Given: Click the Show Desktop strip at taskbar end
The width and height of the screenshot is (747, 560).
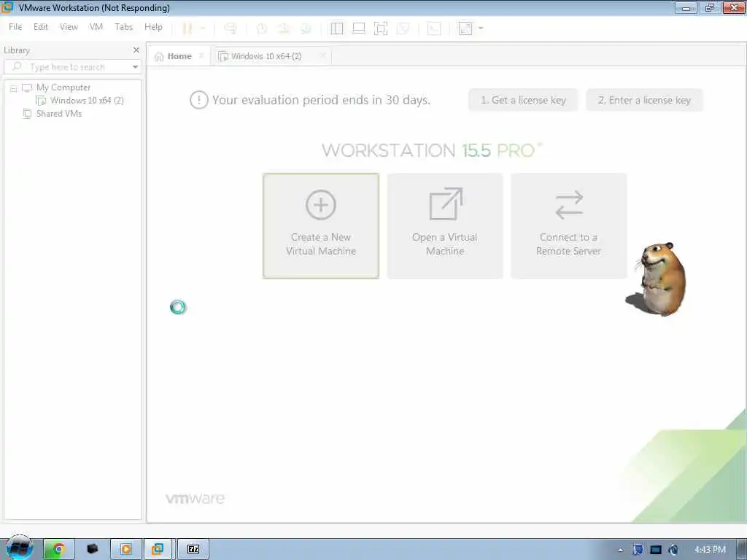Looking at the screenshot, I should pyautogui.click(x=742, y=549).
